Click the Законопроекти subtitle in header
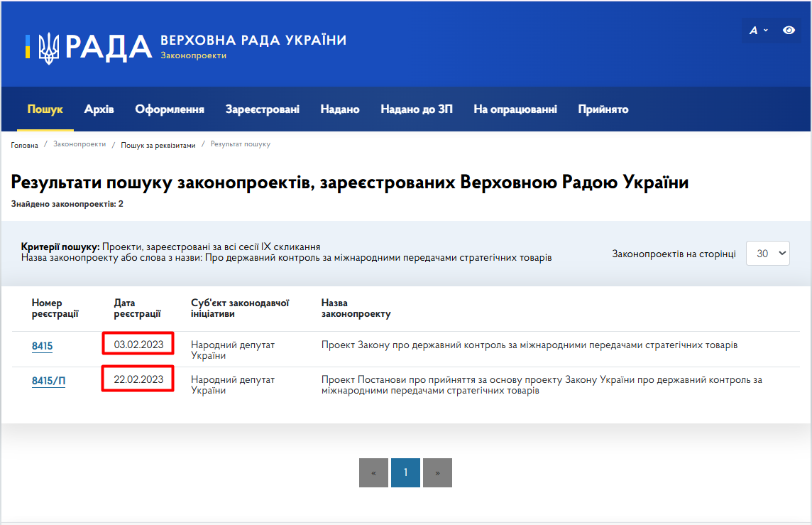The height and width of the screenshot is (525, 812). point(193,55)
